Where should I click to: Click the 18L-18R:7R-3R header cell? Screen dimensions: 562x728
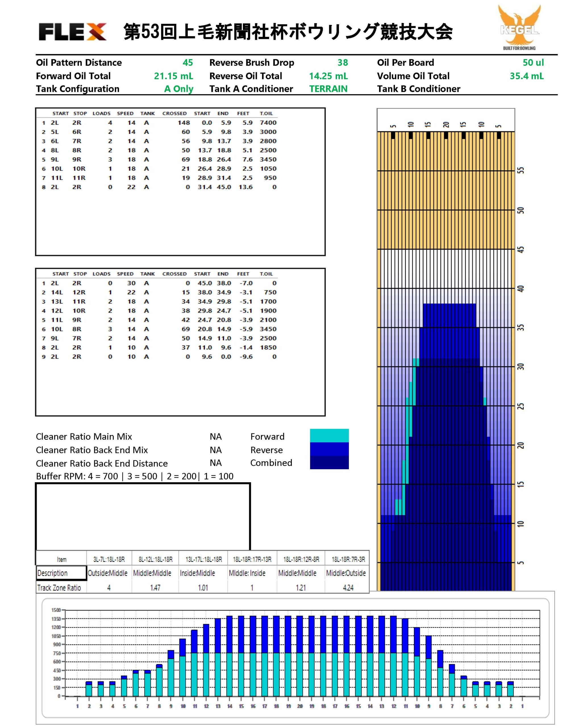(347, 559)
